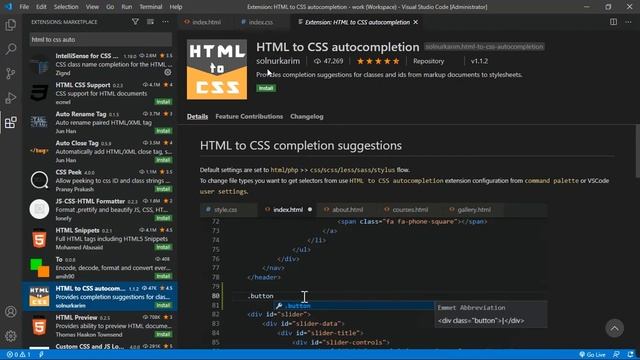Open the editor more actions ellipsis
640x360 pixels.
coord(628,22)
